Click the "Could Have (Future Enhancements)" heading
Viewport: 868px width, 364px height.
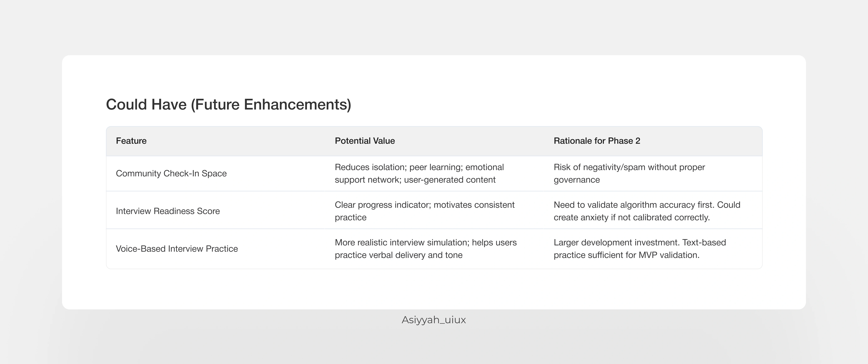pos(228,105)
